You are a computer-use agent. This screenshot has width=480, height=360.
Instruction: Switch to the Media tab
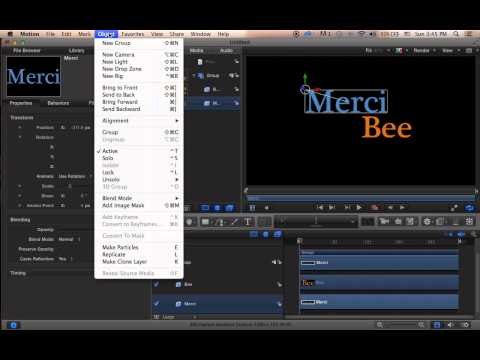[196, 50]
